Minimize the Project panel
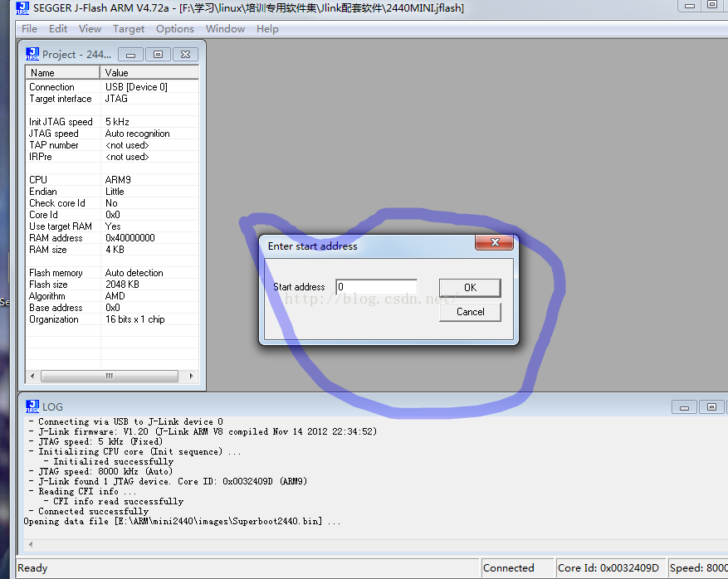Viewport: 728px width, 579px height. point(131,55)
